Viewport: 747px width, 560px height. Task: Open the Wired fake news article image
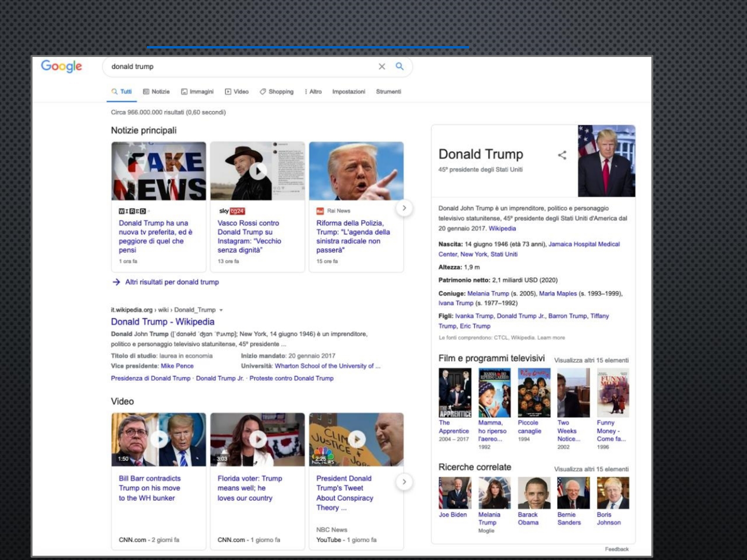coord(159,171)
